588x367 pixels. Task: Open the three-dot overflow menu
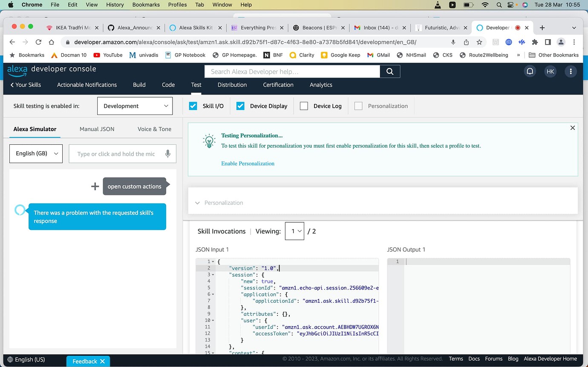(x=571, y=71)
